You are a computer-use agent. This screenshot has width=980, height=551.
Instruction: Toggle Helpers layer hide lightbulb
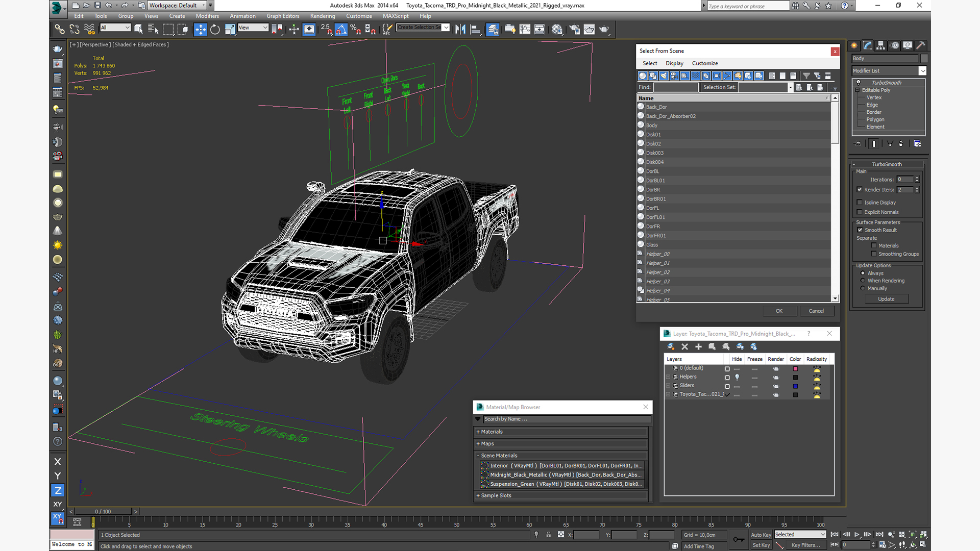tap(737, 378)
